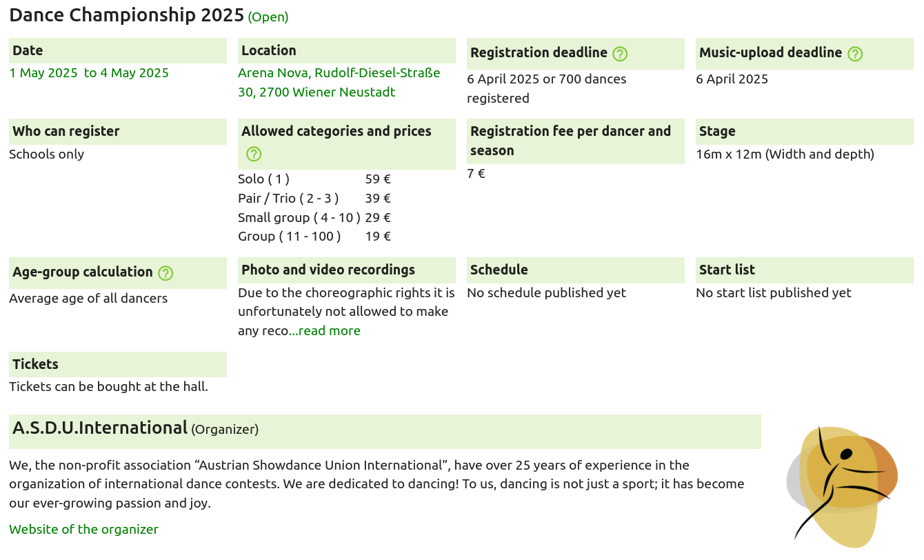924x560 pixels.
Task: Open help for Allowed categories and prices
Action: tap(254, 154)
